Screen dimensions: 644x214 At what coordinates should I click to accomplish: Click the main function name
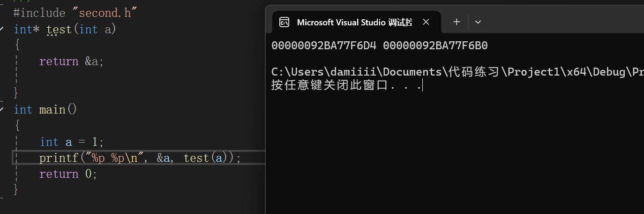[52, 109]
